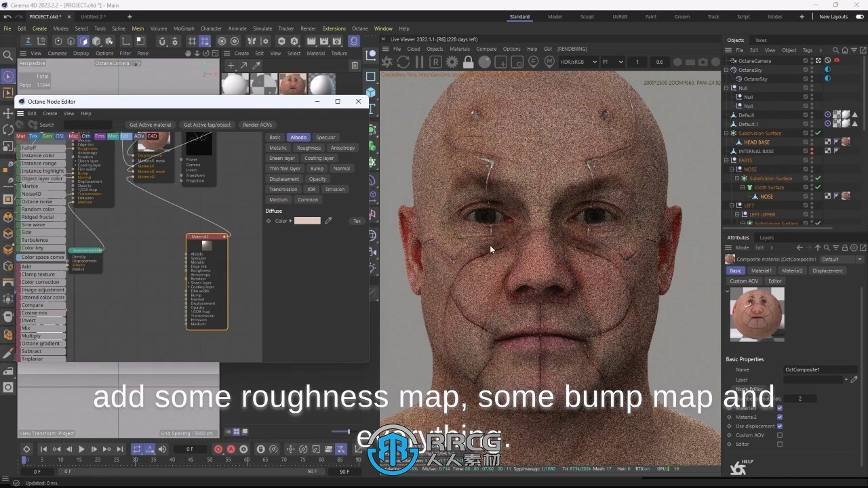Enable the Editor checkbox in Basic Properties

tap(780, 444)
